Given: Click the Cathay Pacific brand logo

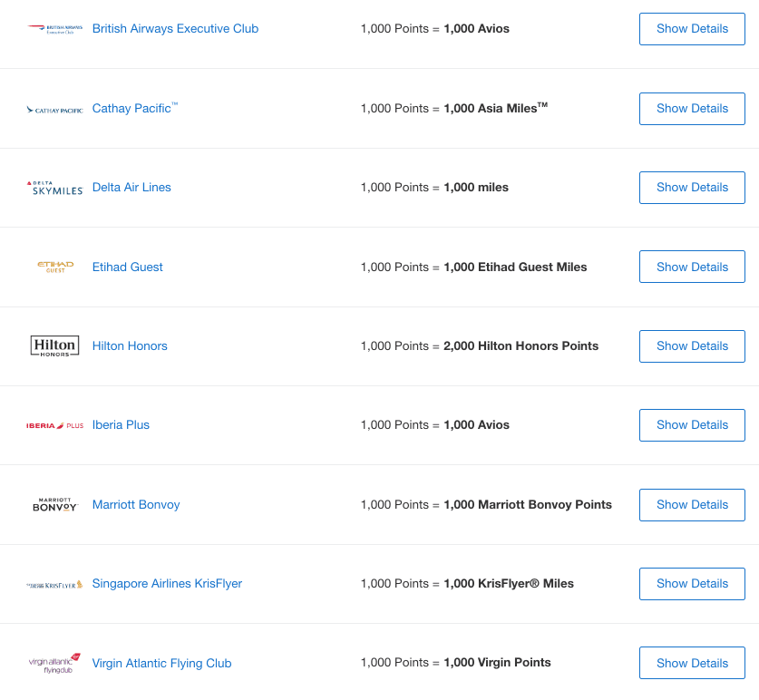Looking at the screenshot, I should coord(53,108).
